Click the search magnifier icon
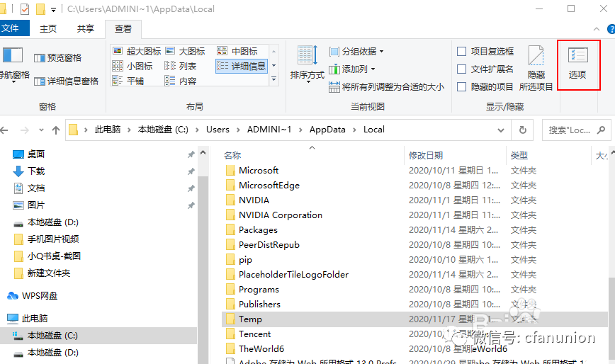This screenshot has height=364, width=615. (x=601, y=130)
